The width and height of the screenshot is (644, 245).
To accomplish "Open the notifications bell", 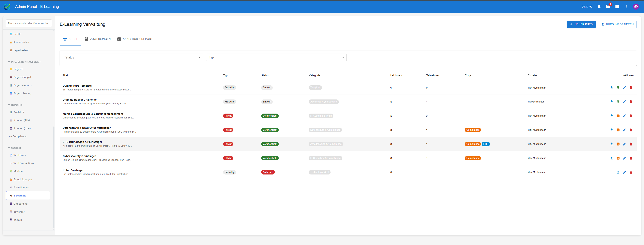I will [x=599, y=7].
